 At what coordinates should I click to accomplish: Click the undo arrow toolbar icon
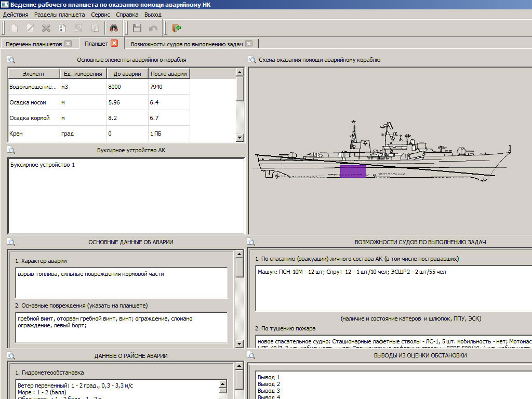coord(153,28)
